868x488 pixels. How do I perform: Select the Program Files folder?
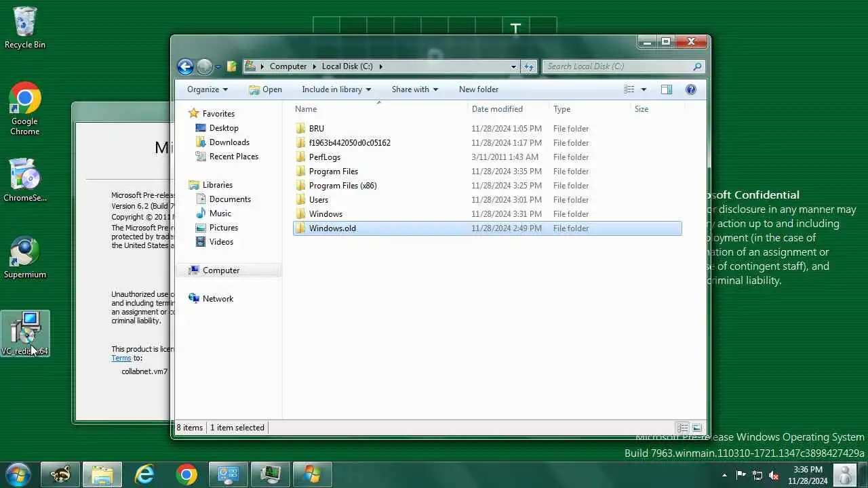tap(487, 171)
